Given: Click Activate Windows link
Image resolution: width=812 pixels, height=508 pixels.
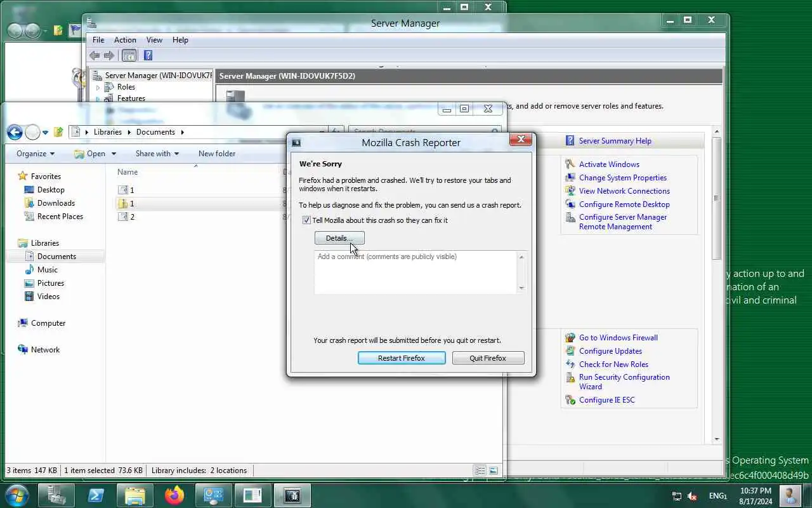Looking at the screenshot, I should [609, 164].
